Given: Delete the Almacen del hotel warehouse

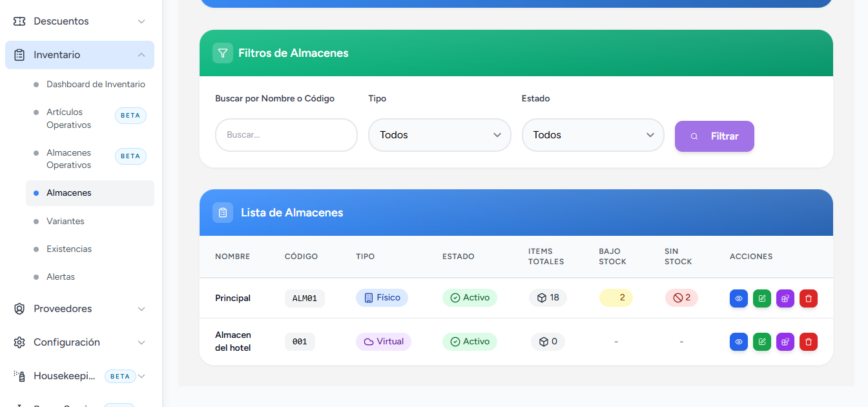Looking at the screenshot, I should pyautogui.click(x=809, y=342).
